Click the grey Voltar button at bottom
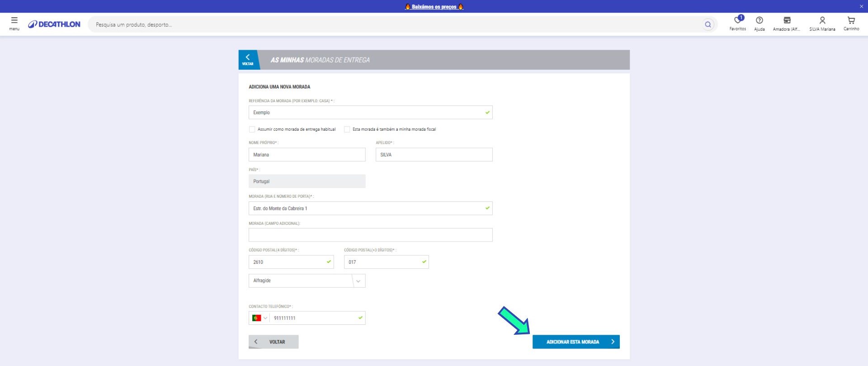Viewport: 868px width, 366px height. 274,342
